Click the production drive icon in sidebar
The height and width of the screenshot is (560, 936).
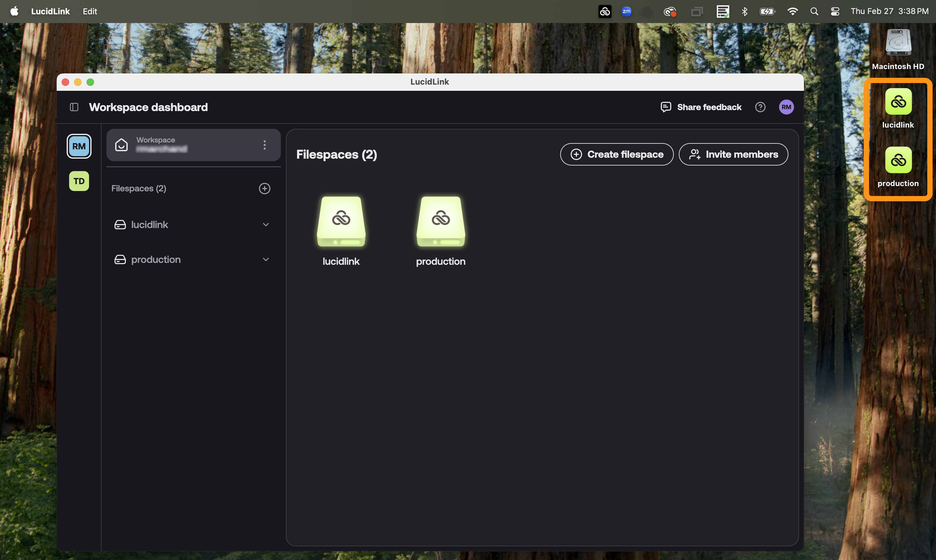click(x=120, y=260)
